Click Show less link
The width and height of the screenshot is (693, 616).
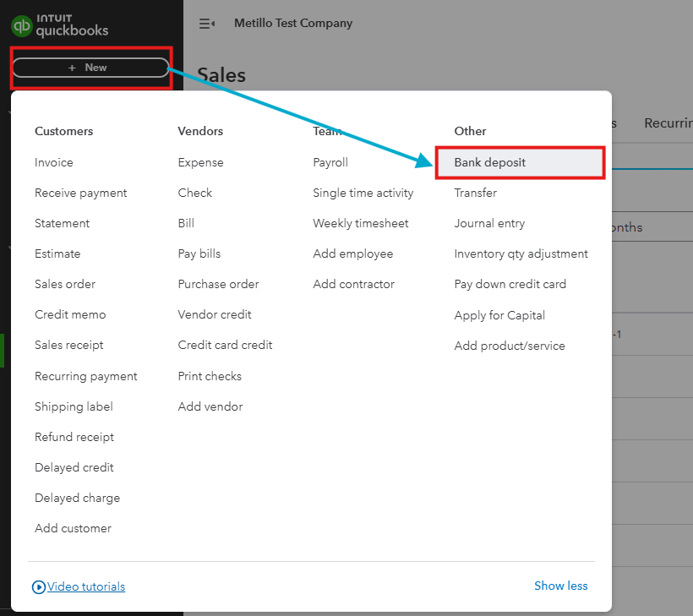pyautogui.click(x=560, y=586)
